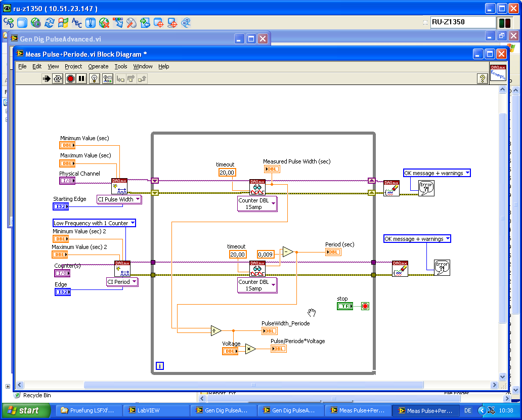This screenshot has height=420, width=522.
Task: Toggle Retain Wire Values button
Action: [x=108, y=79]
